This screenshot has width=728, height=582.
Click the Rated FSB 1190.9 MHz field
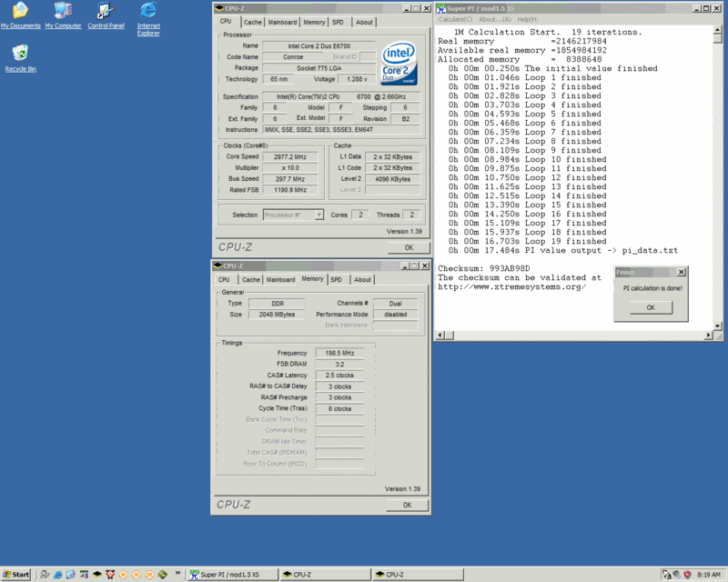(x=290, y=190)
